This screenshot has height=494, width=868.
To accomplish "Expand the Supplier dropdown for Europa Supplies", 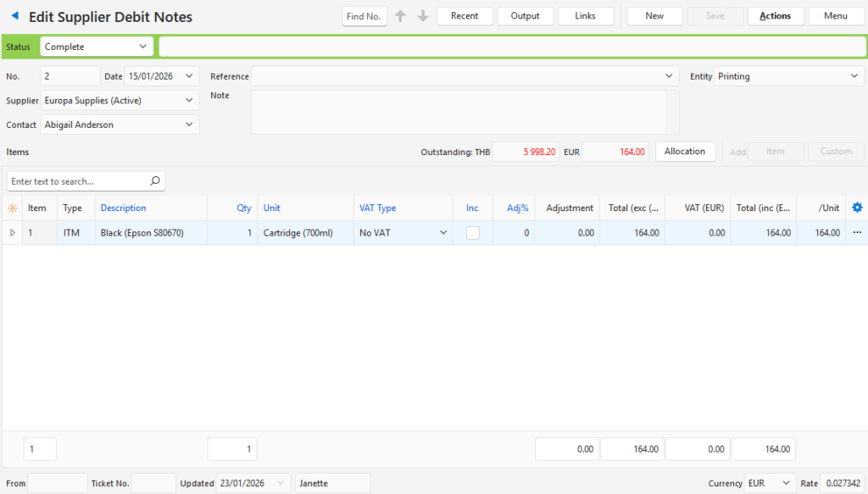I will click(188, 100).
